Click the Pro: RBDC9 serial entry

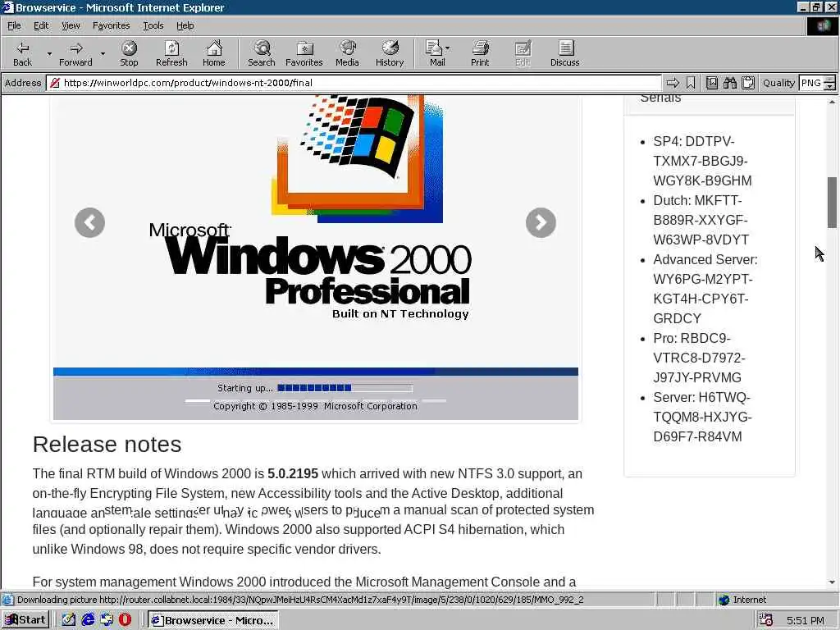pos(699,358)
